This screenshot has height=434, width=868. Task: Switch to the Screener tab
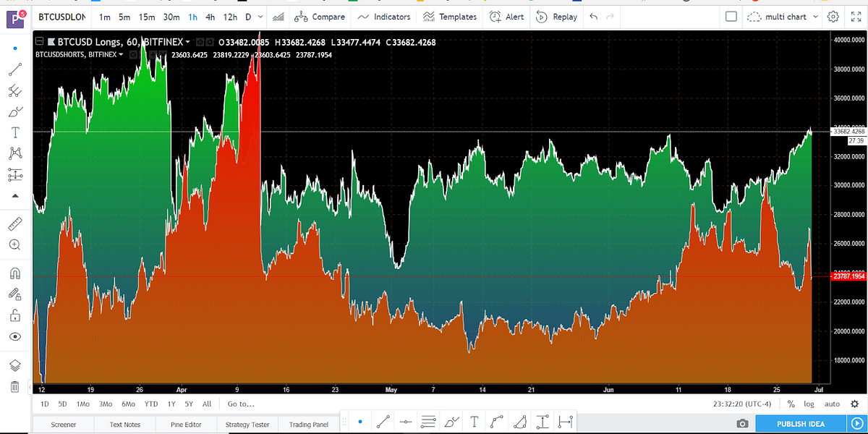[64, 425]
